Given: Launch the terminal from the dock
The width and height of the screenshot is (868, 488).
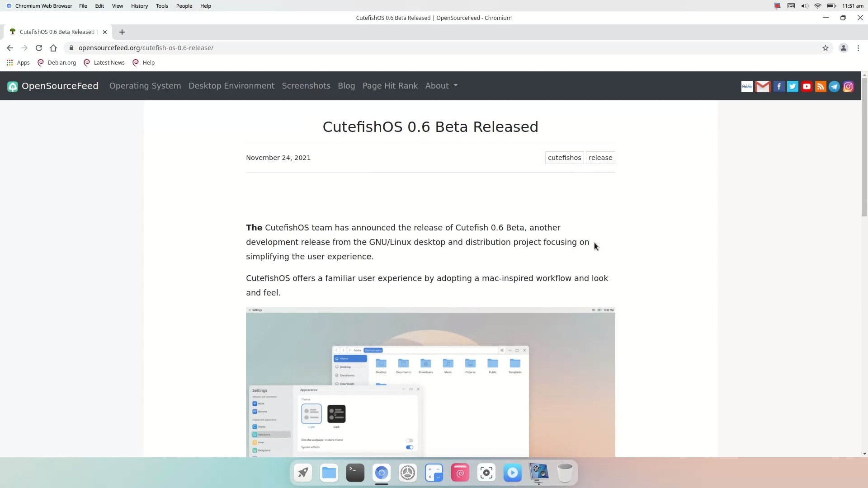Looking at the screenshot, I should (355, 473).
